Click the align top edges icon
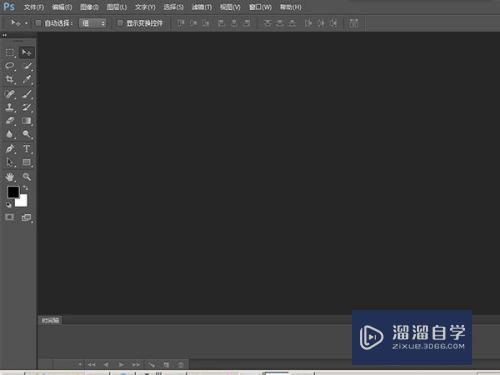 [181, 23]
